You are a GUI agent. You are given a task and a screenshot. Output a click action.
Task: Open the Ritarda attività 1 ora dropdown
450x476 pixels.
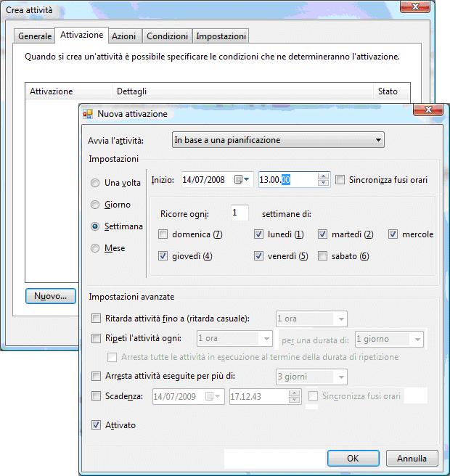311,319
